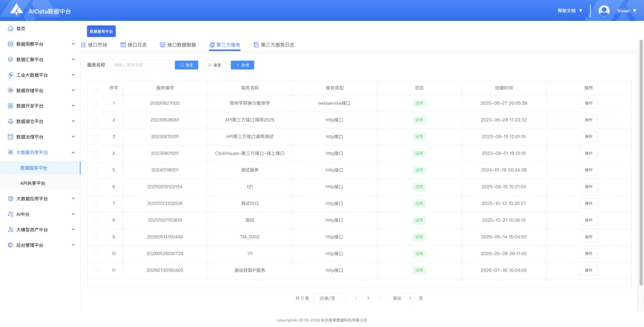Select page 1 in pagination

(368, 298)
